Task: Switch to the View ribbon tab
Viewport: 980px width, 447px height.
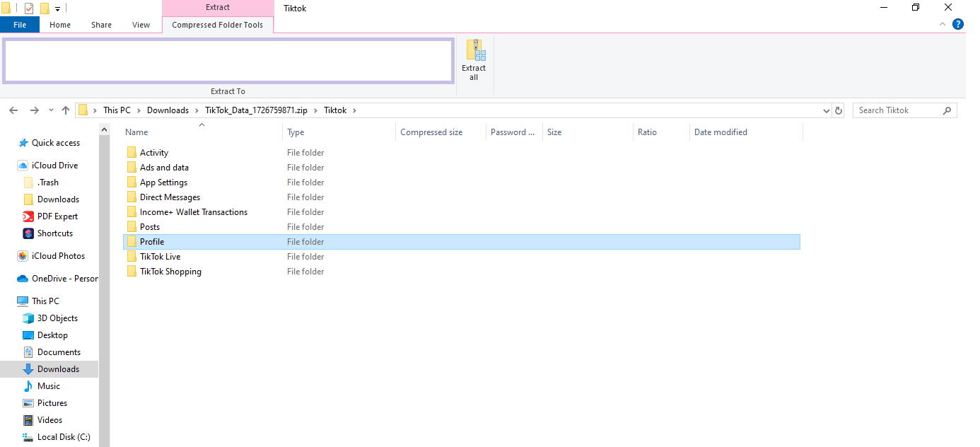Action: coord(141,25)
